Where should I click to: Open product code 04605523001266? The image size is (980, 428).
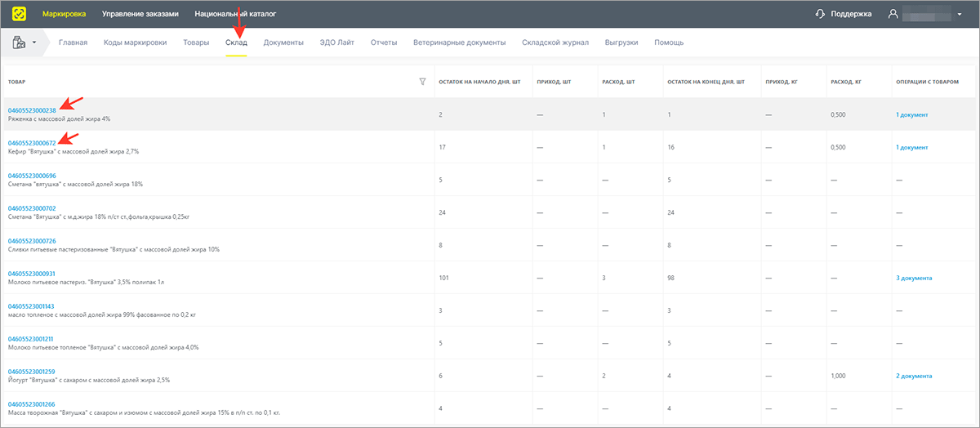point(32,404)
